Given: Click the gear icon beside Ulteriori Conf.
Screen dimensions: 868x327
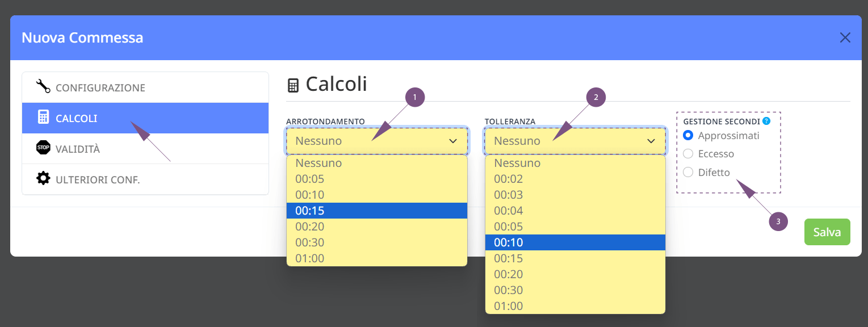Looking at the screenshot, I should click(43, 179).
